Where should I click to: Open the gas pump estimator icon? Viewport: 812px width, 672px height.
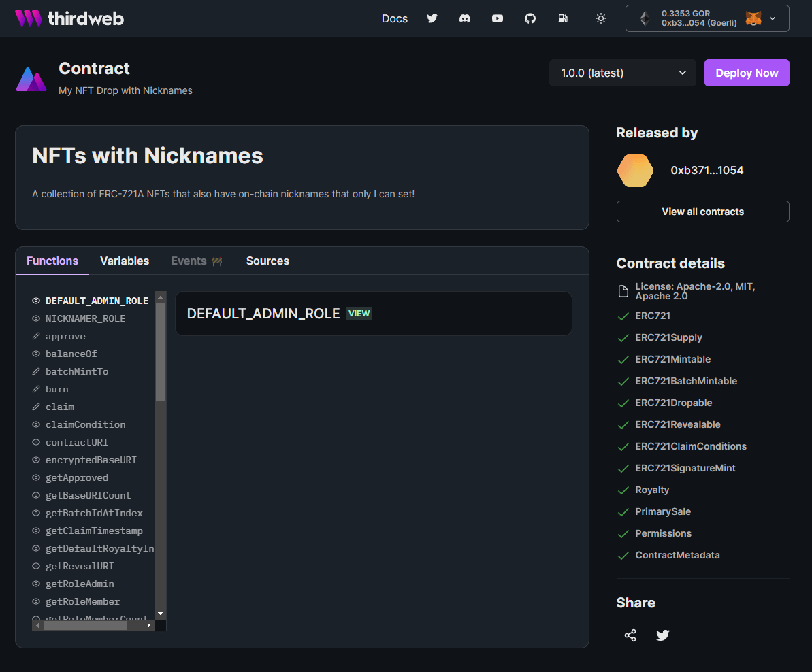click(x=563, y=18)
